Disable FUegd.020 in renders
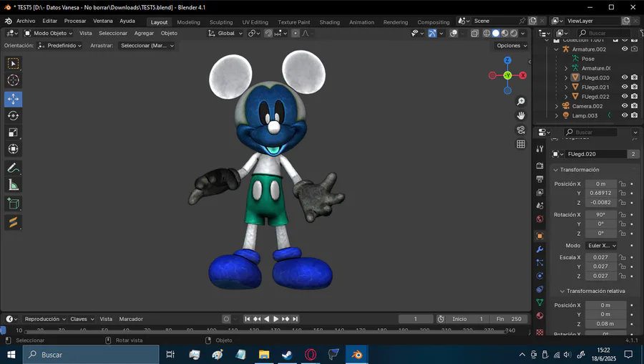Screen dimensions: 644x364 [635, 77]
